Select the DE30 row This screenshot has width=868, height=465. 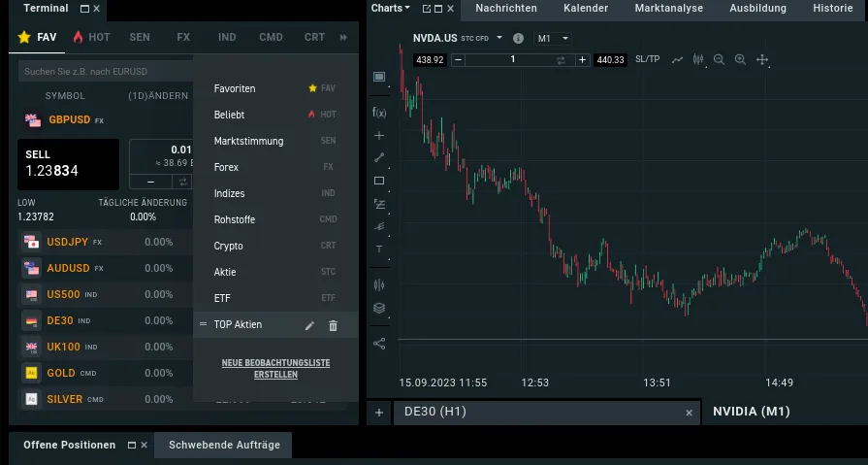click(105, 321)
